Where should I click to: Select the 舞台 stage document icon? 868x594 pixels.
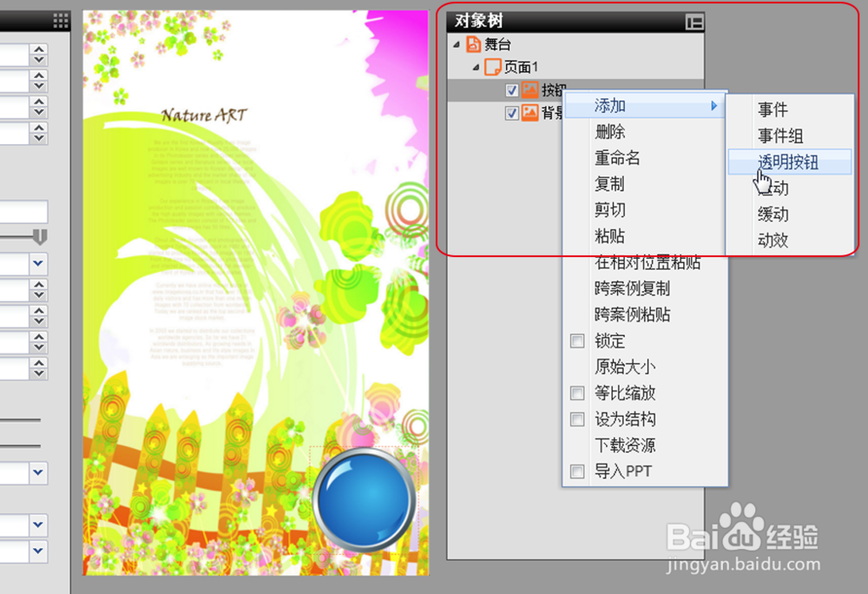(x=473, y=44)
